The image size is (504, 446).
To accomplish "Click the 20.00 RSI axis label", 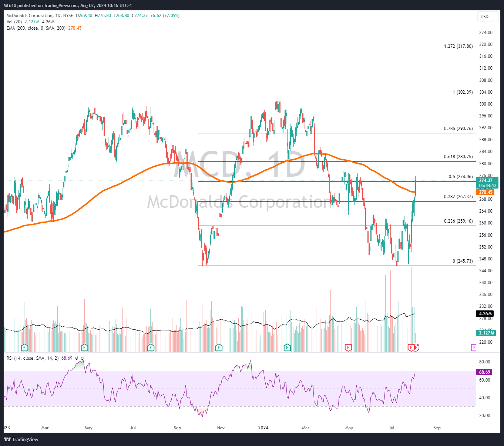I will point(485,416).
